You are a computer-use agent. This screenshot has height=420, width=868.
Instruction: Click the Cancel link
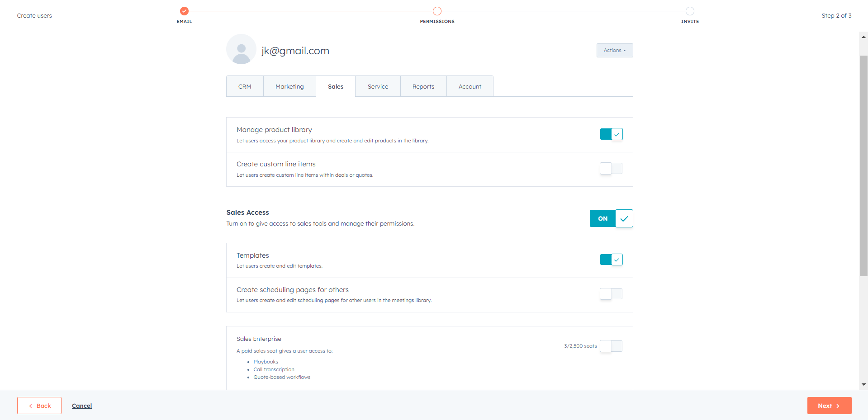[81, 406]
